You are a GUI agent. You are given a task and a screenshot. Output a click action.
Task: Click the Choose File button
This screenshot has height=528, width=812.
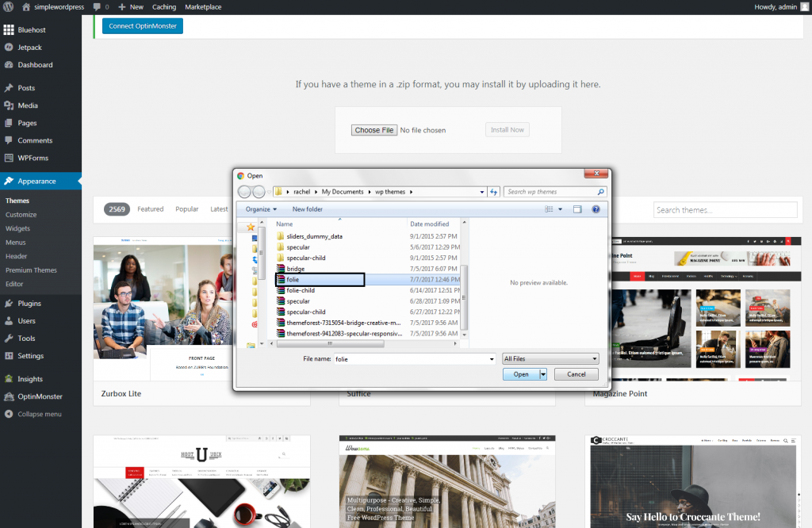pyautogui.click(x=374, y=130)
